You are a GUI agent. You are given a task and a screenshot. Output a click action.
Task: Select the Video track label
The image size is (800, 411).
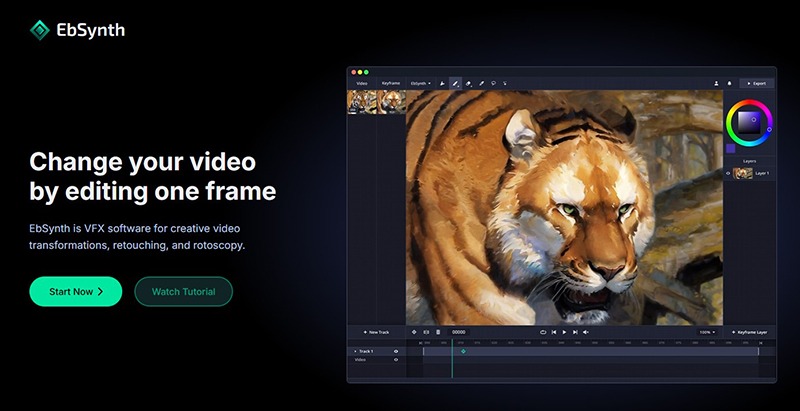[x=360, y=359]
